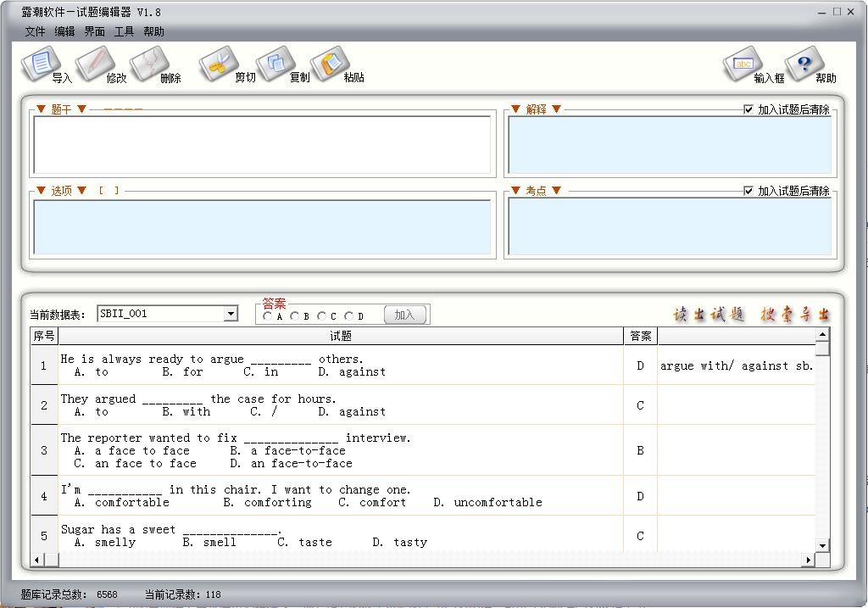
Task: Toggle 加入试题后清除 checkbox in 考点 panel
Action: (748, 191)
